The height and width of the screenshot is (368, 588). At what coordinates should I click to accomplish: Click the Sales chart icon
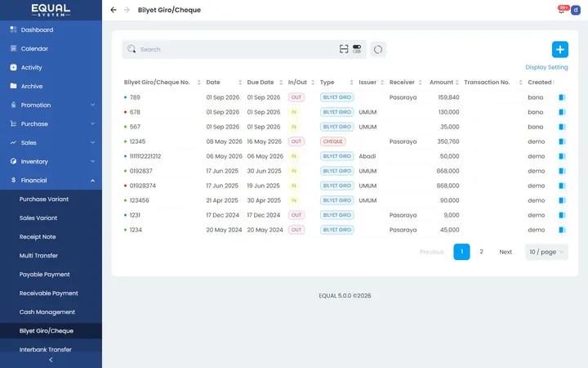tap(14, 142)
